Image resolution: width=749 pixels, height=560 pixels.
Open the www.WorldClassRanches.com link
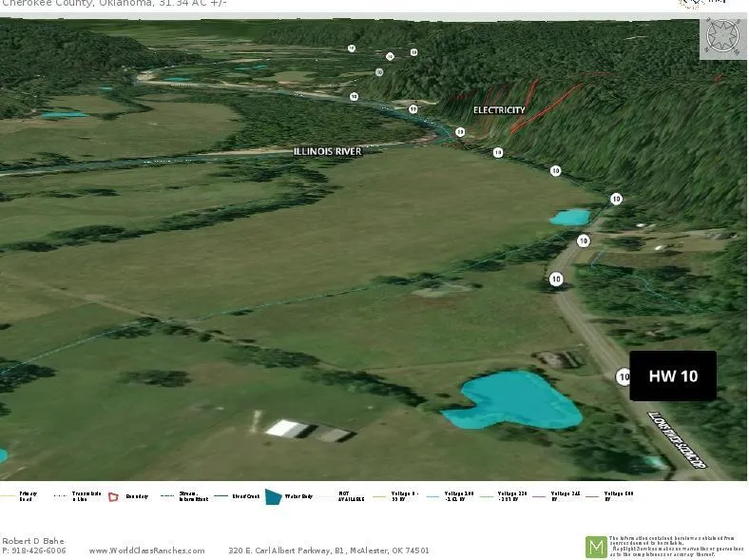pos(146,550)
